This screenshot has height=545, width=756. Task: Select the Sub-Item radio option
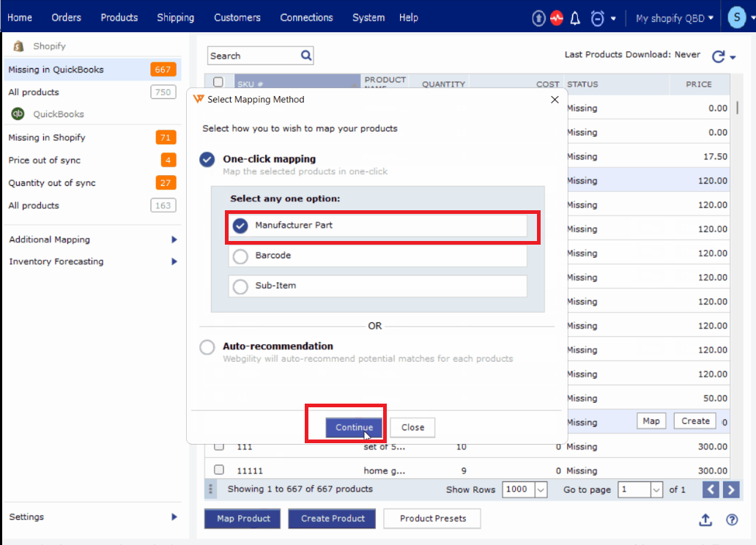click(x=240, y=286)
